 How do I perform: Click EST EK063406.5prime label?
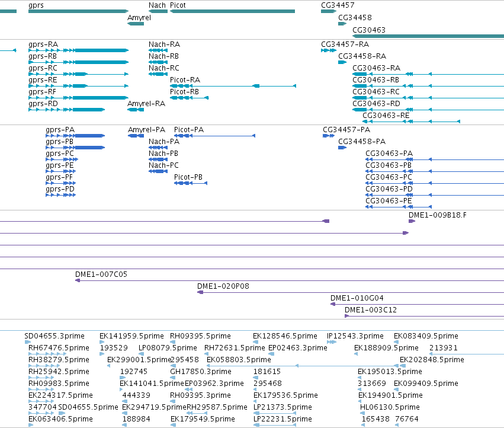click(60, 419)
